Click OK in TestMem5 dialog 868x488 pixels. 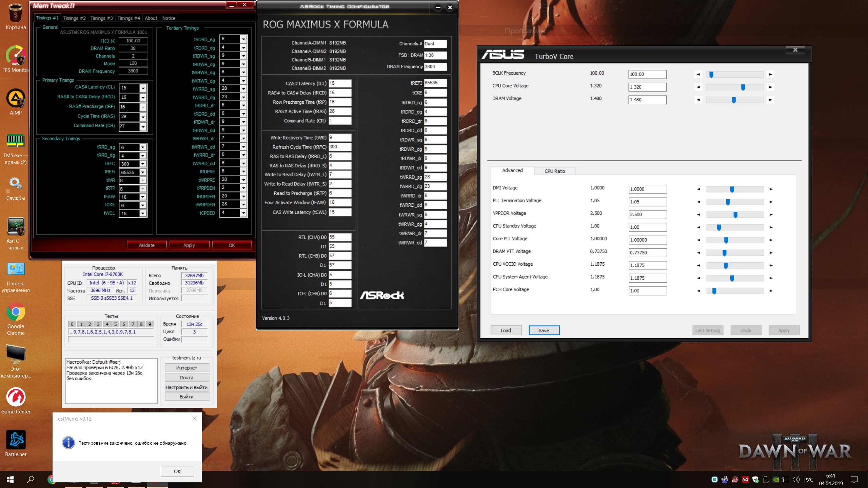pos(177,471)
